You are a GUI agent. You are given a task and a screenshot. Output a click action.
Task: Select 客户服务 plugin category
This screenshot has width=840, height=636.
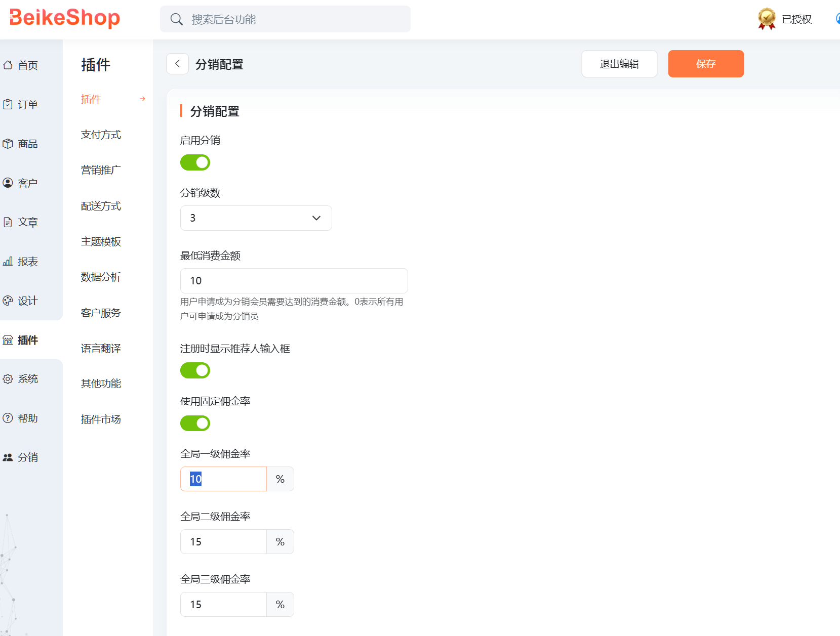point(101,313)
